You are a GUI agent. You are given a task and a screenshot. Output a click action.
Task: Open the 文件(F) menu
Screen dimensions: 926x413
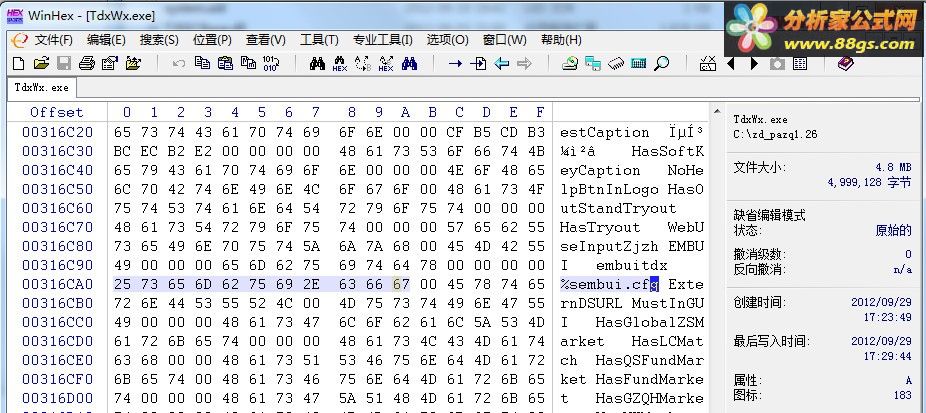(54, 40)
